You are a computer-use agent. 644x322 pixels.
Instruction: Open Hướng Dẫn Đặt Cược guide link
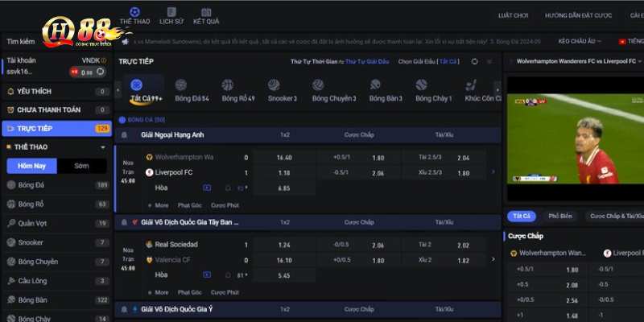point(578,15)
